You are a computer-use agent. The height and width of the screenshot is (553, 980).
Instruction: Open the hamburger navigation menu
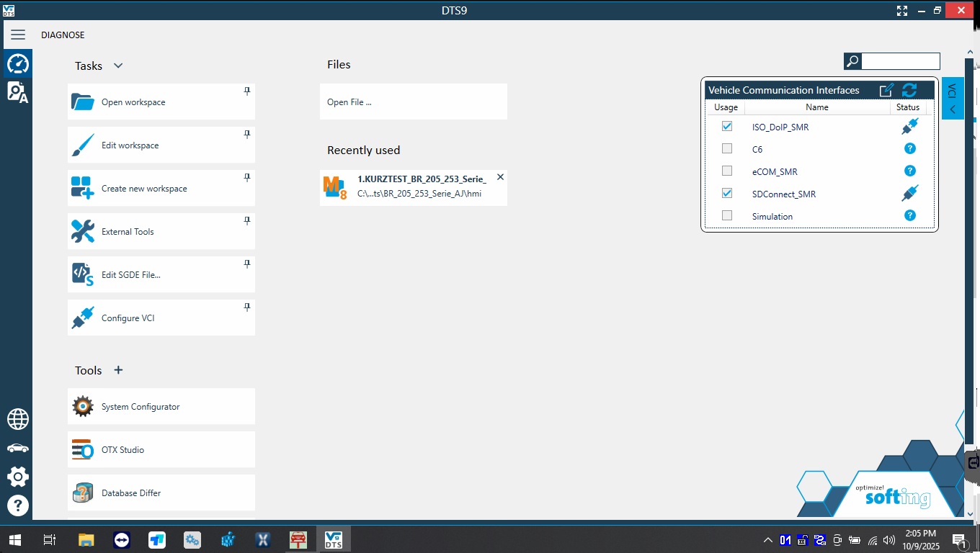tap(18, 35)
